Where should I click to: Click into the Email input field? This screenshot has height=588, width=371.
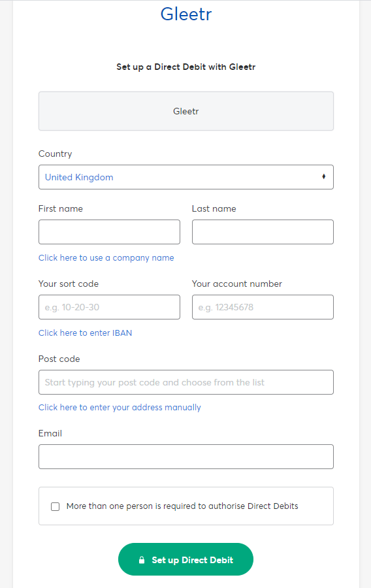pos(186,457)
